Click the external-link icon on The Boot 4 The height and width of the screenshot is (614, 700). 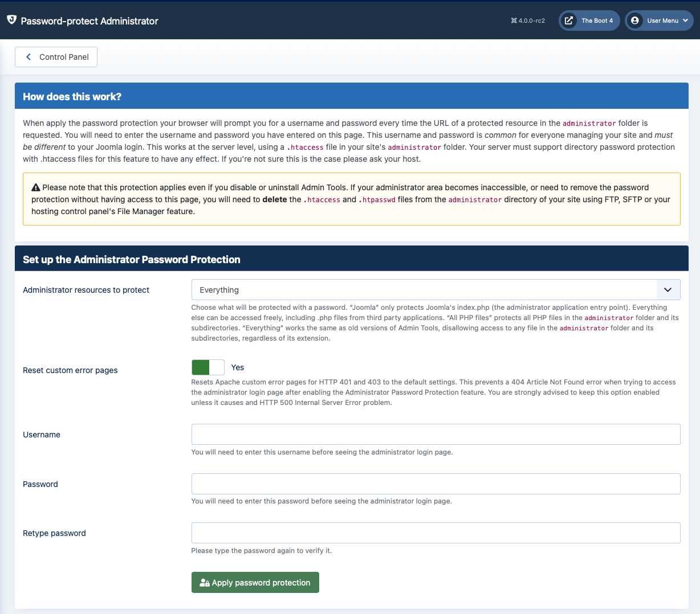click(x=569, y=21)
